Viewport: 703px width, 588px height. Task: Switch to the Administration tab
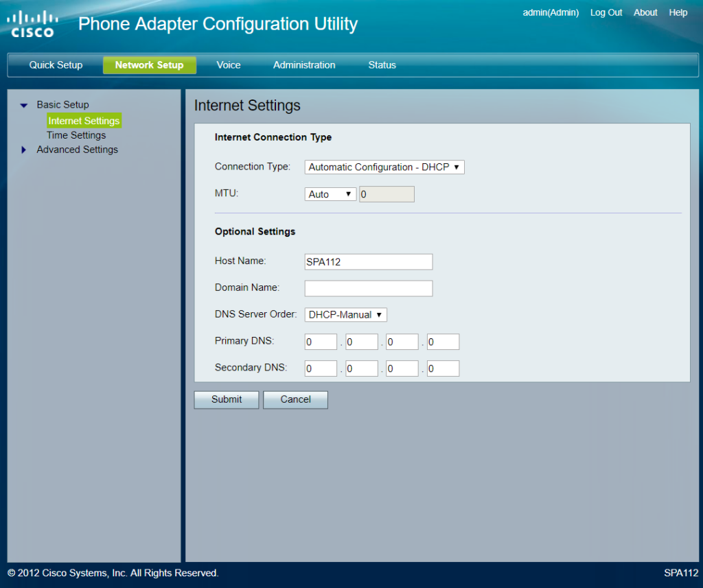[x=304, y=65]
